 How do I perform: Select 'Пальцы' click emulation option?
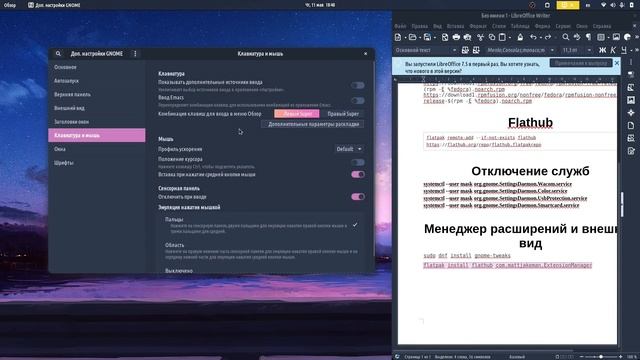261,225
